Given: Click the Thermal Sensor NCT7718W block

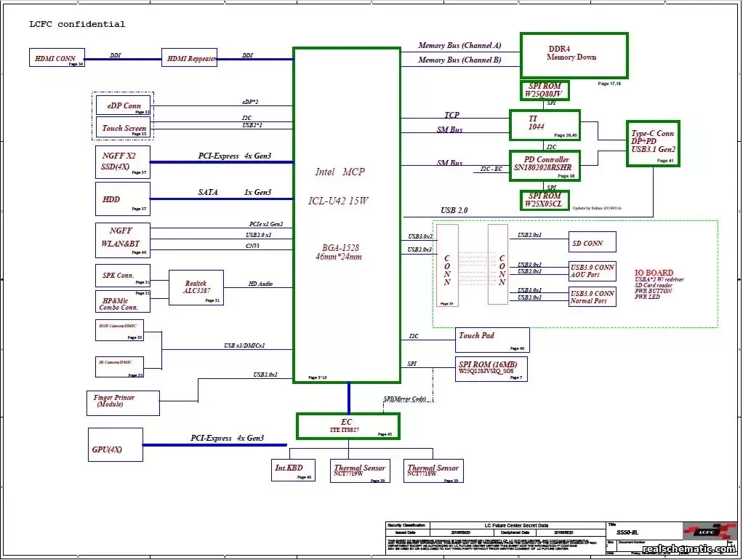Looking at the screenshot, I should pyautogui.click(x=433, y=471).
